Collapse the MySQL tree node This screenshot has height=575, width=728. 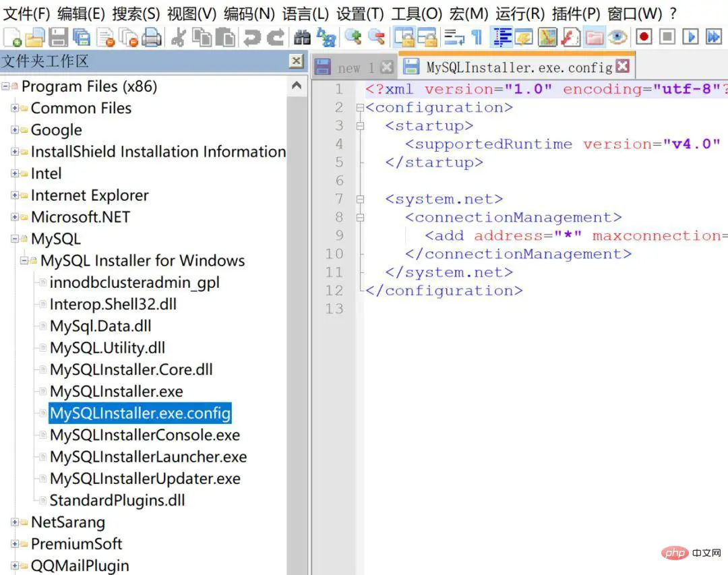[x=16, y=239]
